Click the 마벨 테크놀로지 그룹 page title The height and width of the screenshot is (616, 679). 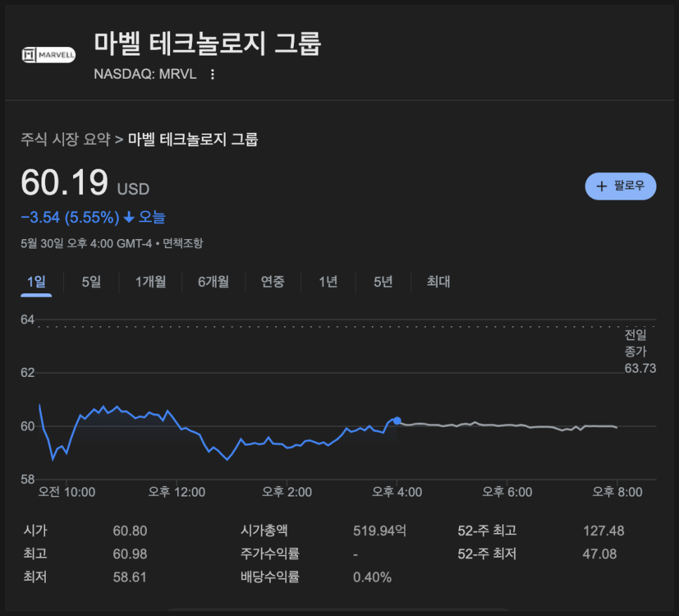point(207,44)
